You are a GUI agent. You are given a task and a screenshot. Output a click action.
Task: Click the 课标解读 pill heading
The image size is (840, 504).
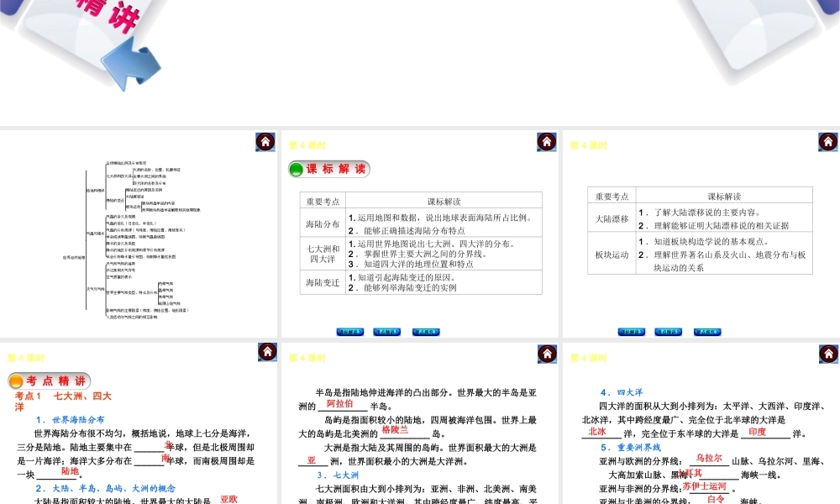coord(329,169)
